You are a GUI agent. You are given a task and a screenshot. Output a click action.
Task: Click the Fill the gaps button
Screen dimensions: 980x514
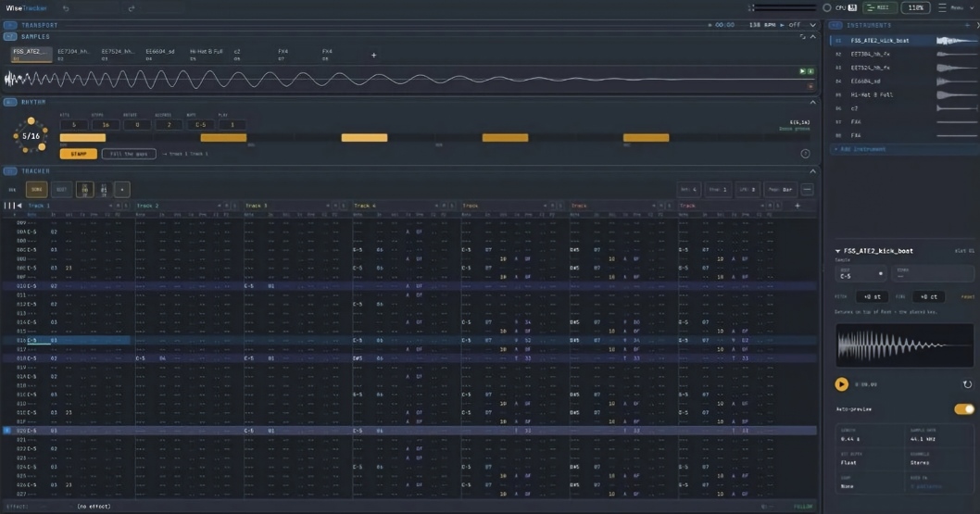click(129, 154)
